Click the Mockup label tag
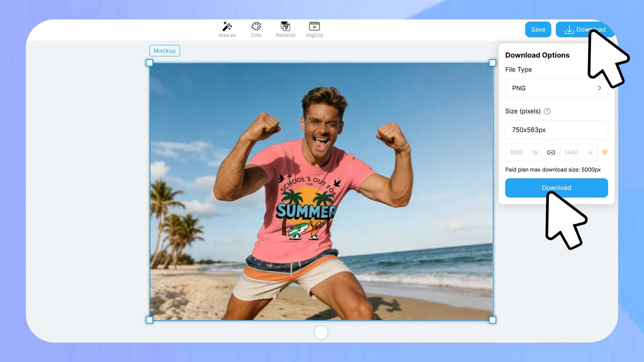The width and height of the screenshot is (644, 362). click(x=165, y=51)
